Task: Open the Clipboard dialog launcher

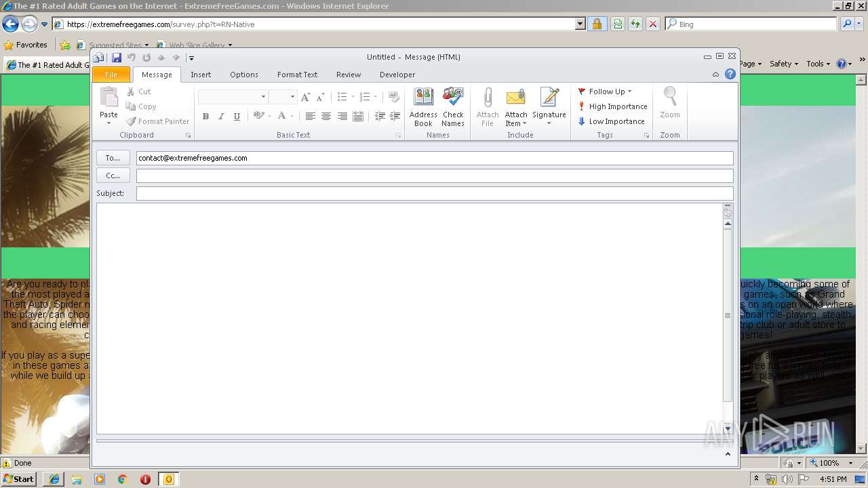Action: [188, 136]
